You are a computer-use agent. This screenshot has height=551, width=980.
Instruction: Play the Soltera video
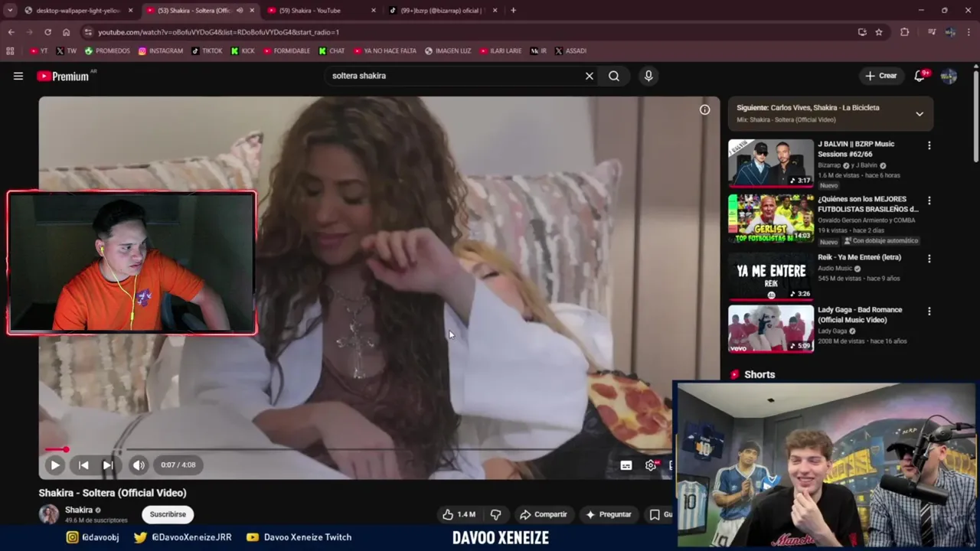click(x=55, y=465)
